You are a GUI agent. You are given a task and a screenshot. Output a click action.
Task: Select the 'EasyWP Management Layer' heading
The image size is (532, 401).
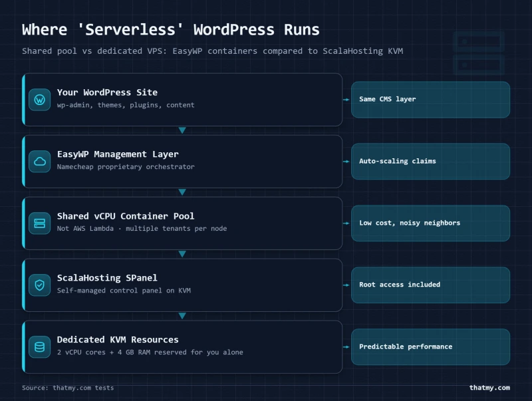pyautogui.click(x=118, y=154)
